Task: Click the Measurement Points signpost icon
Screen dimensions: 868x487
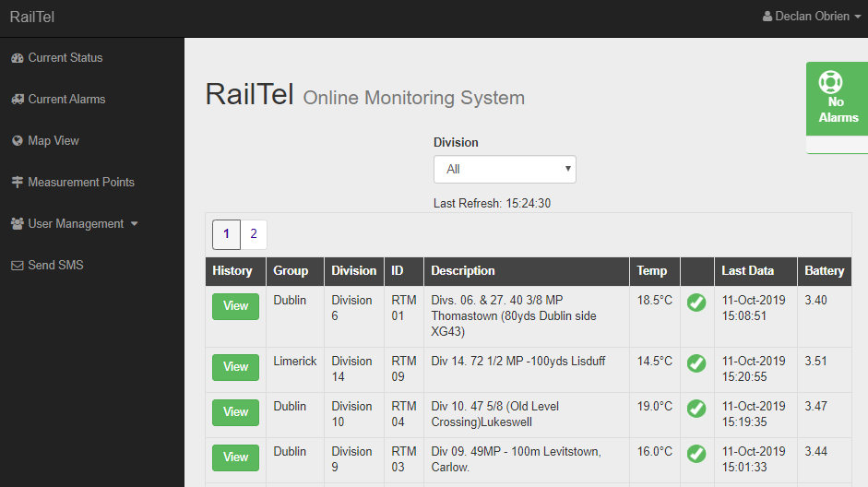Action: [x=17, y=183]
